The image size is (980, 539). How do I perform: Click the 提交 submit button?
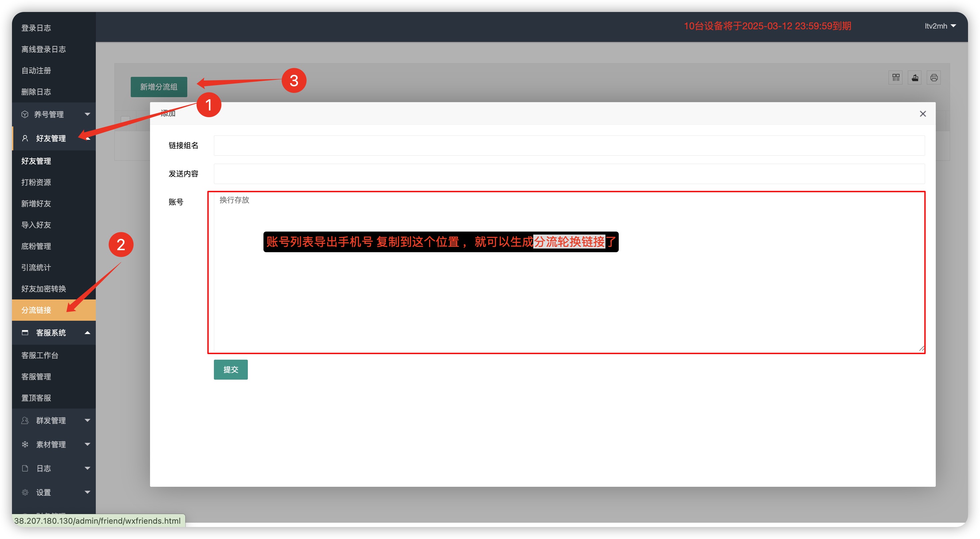[231, 369]
